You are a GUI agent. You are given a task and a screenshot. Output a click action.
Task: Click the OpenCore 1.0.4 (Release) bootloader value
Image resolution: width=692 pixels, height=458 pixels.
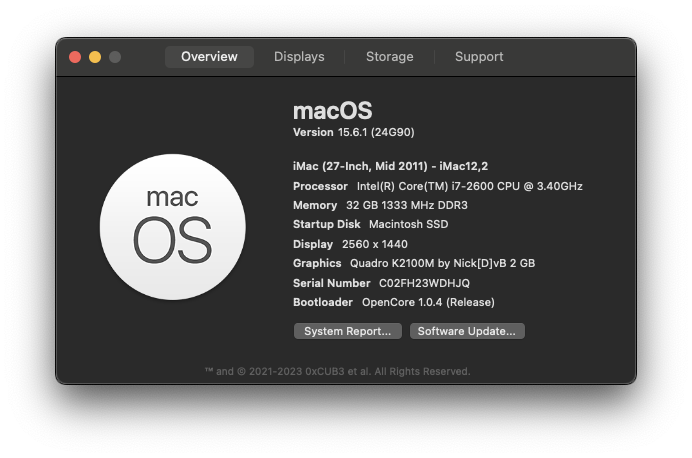tap(428, 302)
